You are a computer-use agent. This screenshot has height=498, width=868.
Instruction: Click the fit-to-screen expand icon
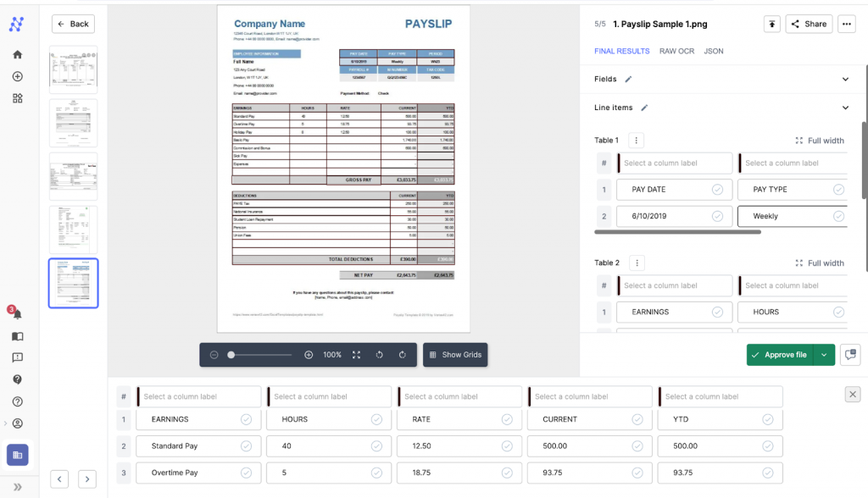tap(356, 355)
